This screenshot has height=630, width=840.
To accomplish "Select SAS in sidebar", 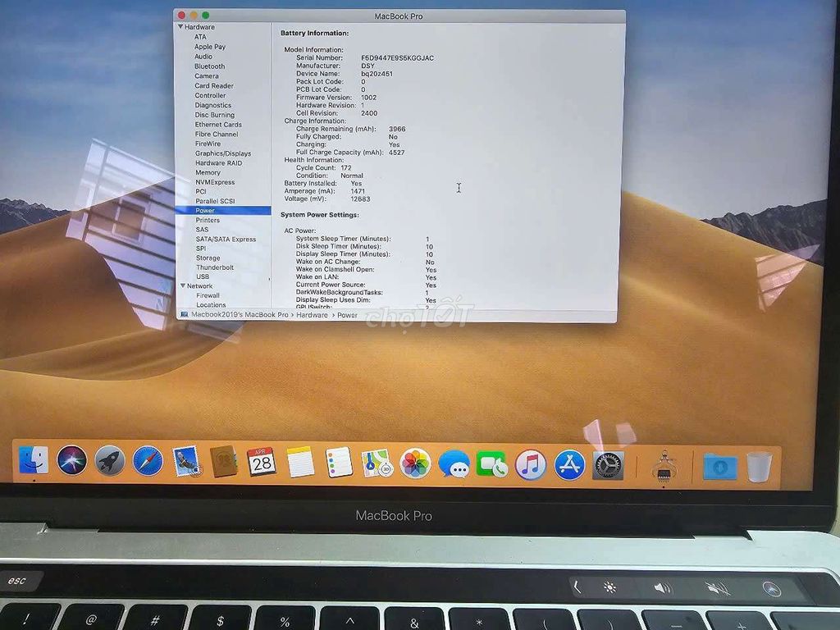I will pyautogui.click(x=202, y=230).
